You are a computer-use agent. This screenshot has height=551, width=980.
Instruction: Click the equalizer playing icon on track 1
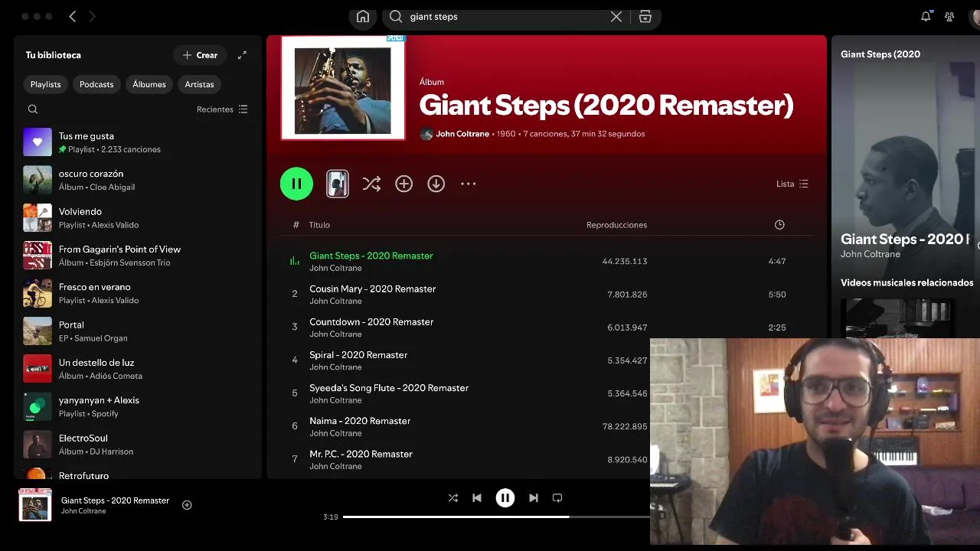tap(295, 261)
